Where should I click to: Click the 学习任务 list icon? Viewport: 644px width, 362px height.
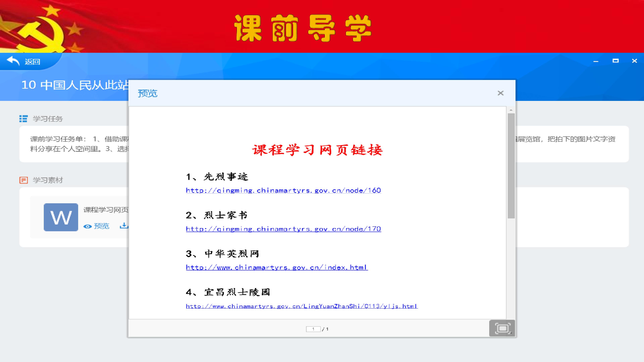23,119
